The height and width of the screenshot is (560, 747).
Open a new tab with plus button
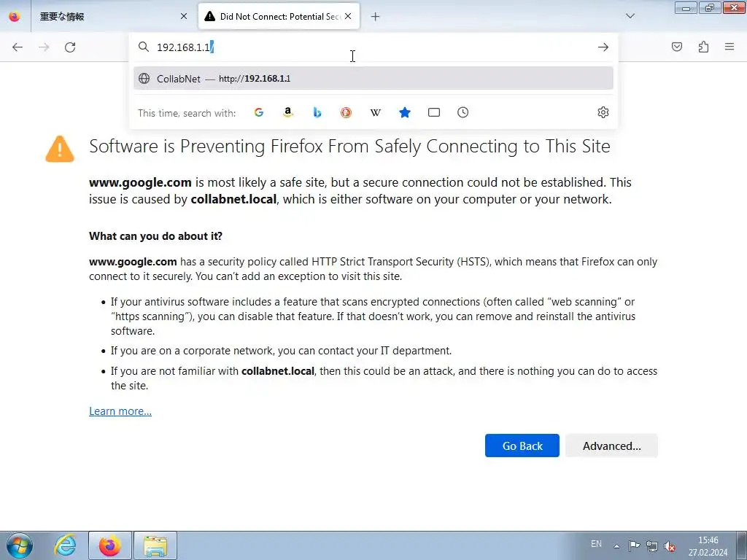tap(376, 17)
